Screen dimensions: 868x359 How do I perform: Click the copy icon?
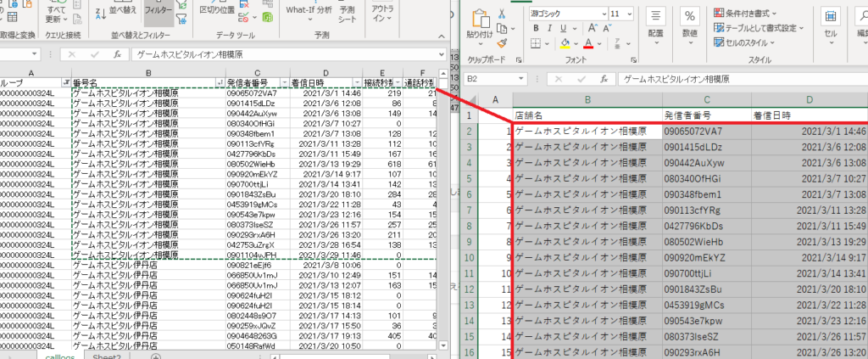click(x=502, y=29)
